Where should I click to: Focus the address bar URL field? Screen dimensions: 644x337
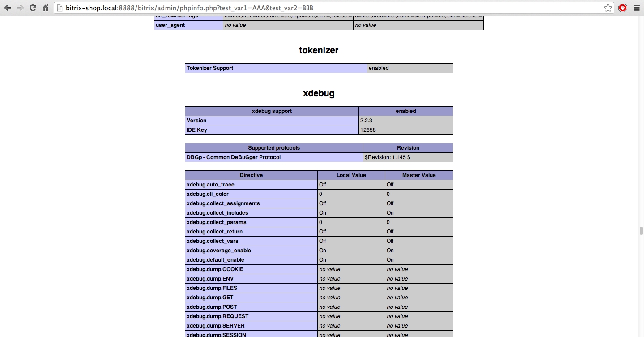click(333, 8)
